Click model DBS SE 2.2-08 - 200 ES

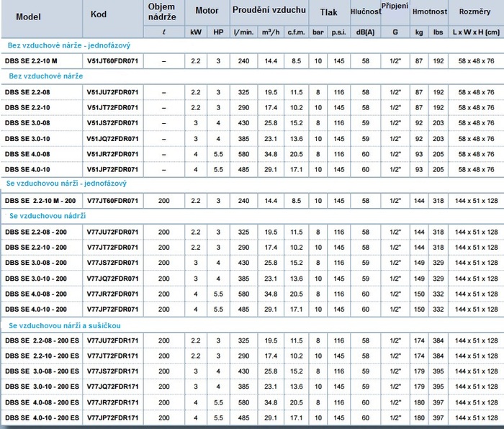tap(42, 340)
